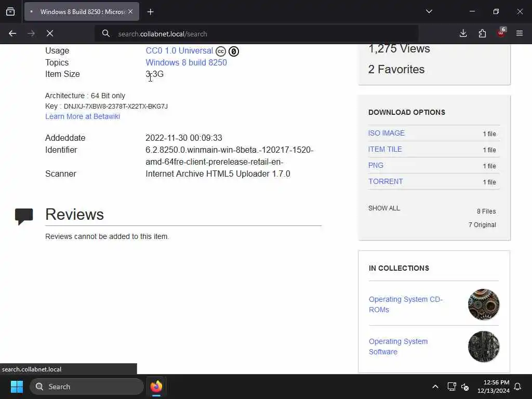Click the muted volume icon in system tray
The image size is (532, 399).
point(465,387)
